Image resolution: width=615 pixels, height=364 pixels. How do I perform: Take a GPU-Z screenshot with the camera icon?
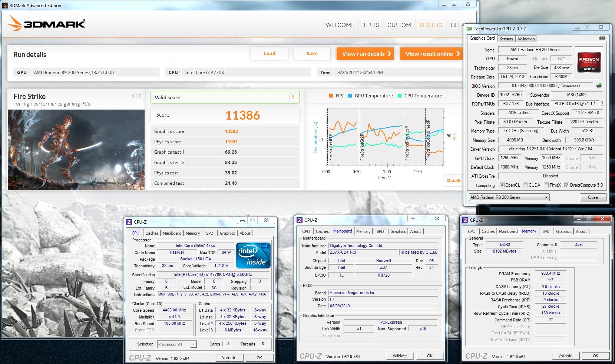coord(602,38)
